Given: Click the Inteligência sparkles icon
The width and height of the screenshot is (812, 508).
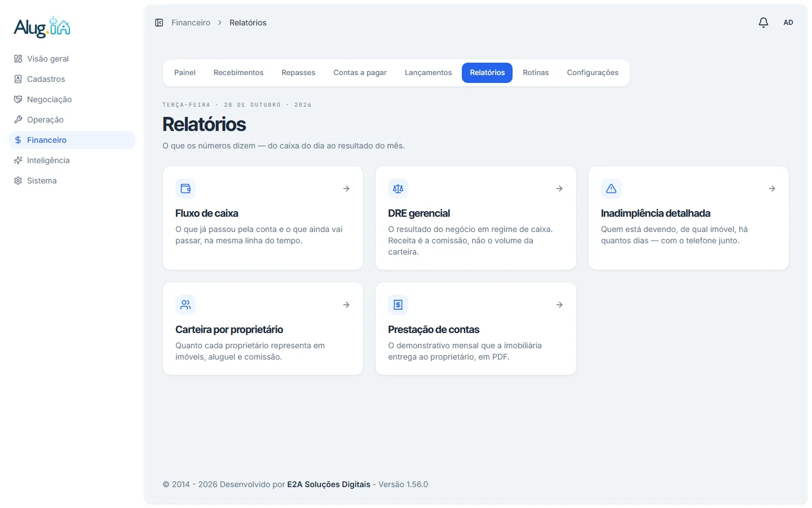Looking at the screenshot, I should tap(18, 160).
